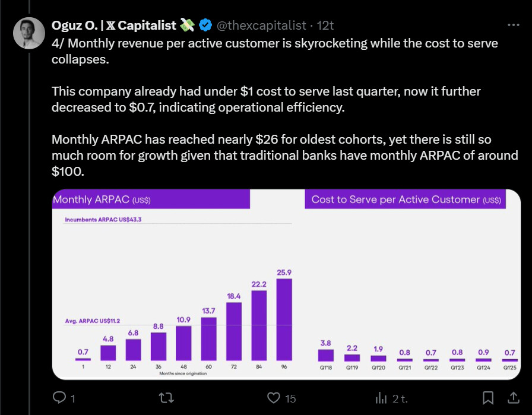The image size is (532, 415).
Task: Like the tweet with the heart icon
Action: (274, 397)
